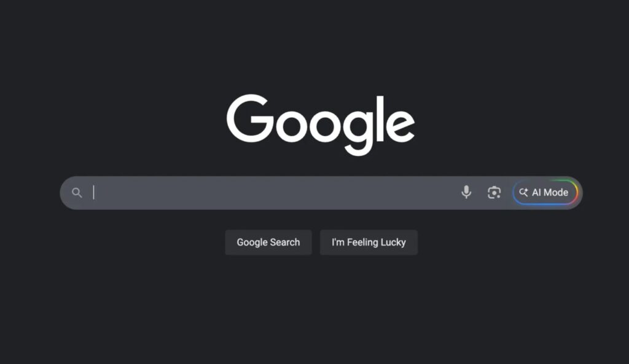Screen dimensions: 629x364
Task: Open Google Lens image search icon
Action: (x=494, y=192)
